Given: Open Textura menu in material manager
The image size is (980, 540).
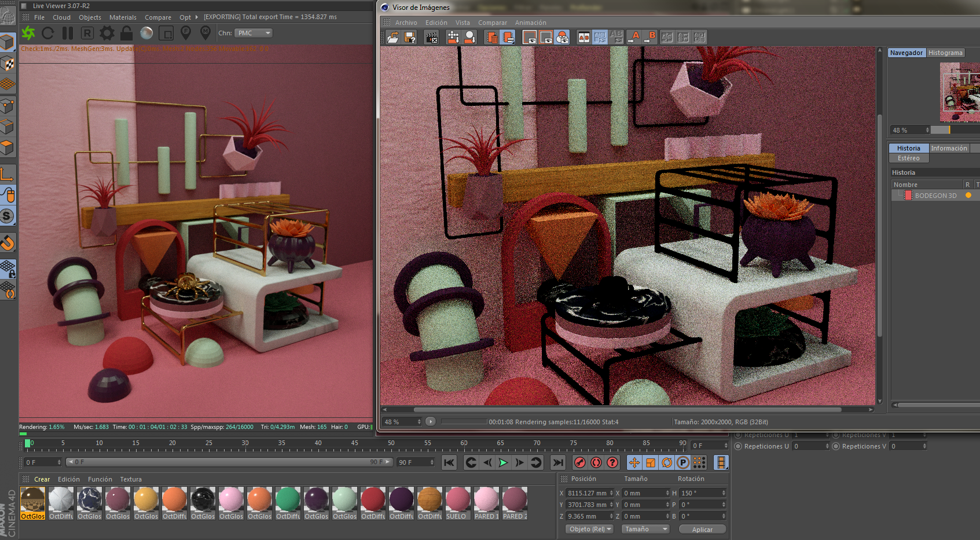Looking at the screenshot, I should click(x=131, y=479).
